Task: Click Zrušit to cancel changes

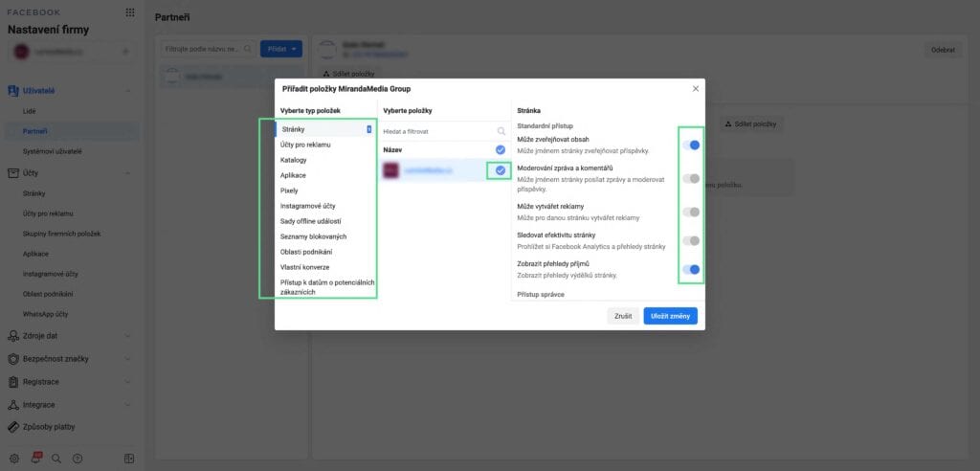Action: (x=622, y=316)
